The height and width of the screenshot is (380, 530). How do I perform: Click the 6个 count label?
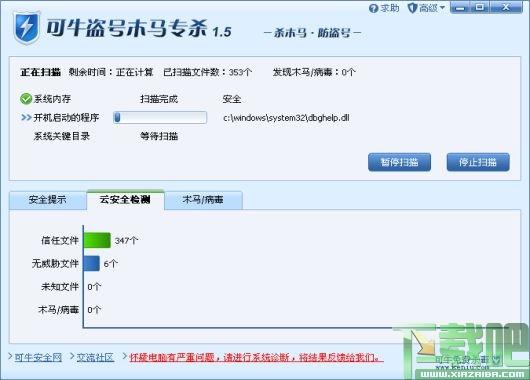click(x=111, y=264)
